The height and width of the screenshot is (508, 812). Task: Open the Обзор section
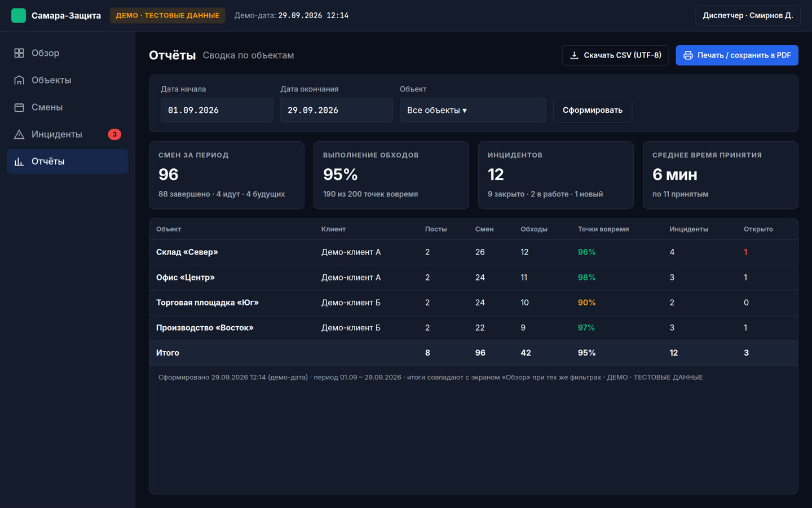coord(67,53)
